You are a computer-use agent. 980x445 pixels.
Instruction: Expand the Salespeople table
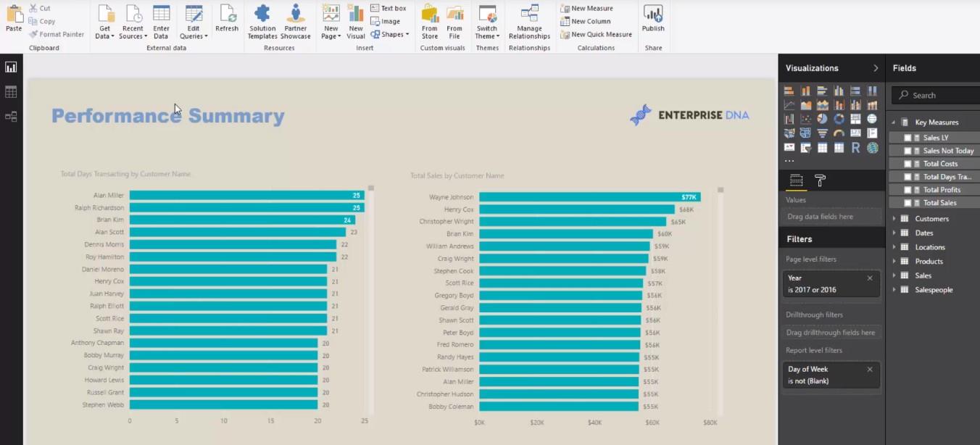click(x=894, y=289)
